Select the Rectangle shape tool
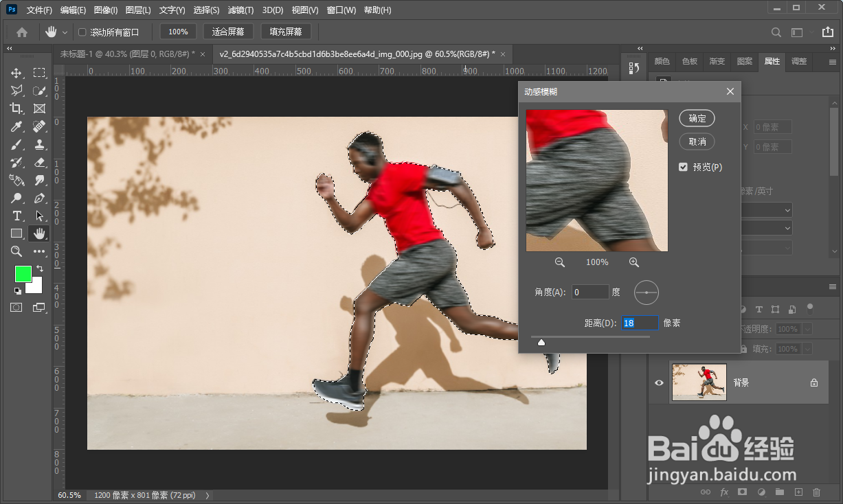843x504 pixels. [16, 233]
